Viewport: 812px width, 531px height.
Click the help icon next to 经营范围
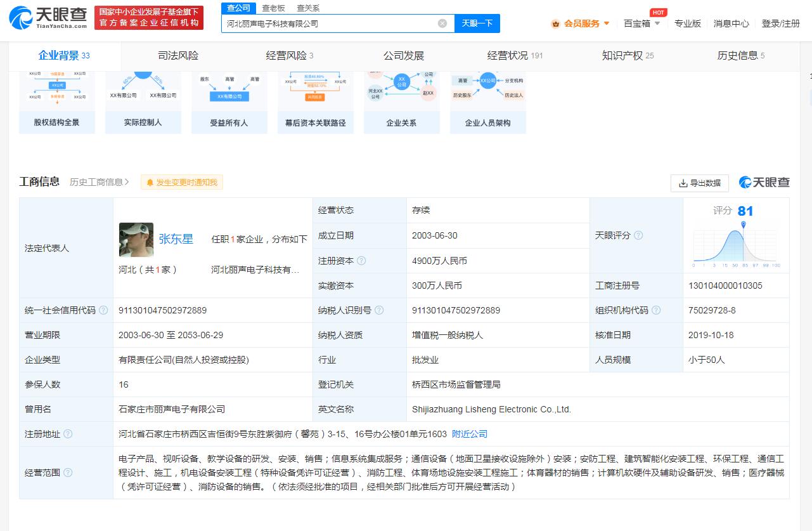pos(68,473)
